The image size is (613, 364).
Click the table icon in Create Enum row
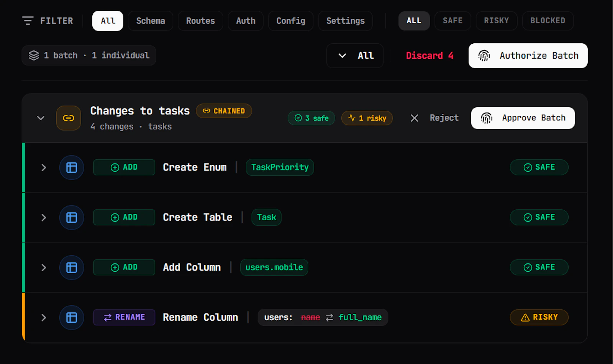click(x=72, y=167)
